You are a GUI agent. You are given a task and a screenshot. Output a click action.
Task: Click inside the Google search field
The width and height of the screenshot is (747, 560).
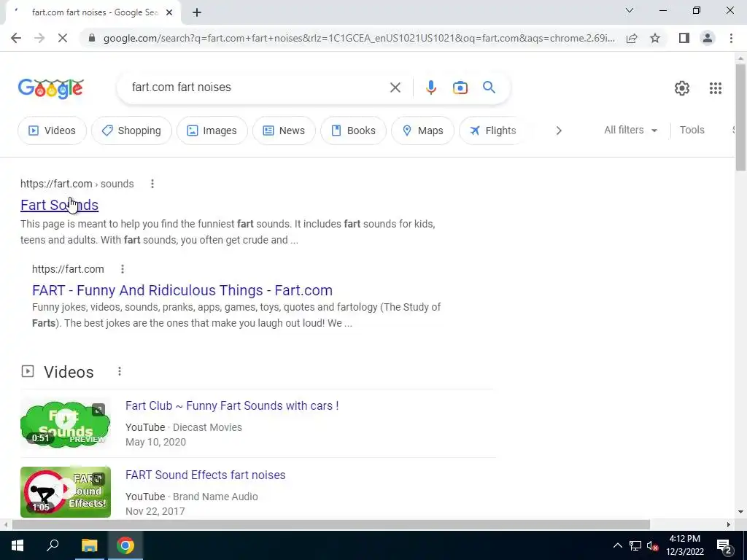pyautogui.click(x=258, y=87)
